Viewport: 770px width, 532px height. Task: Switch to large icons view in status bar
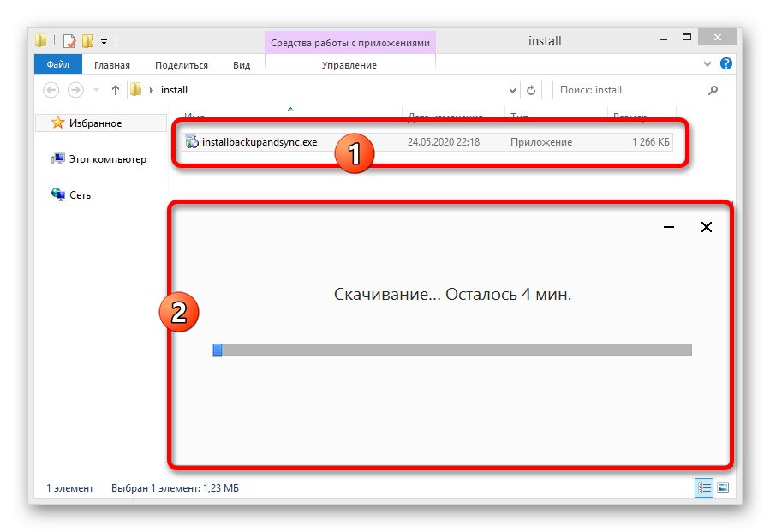[723, 487]
